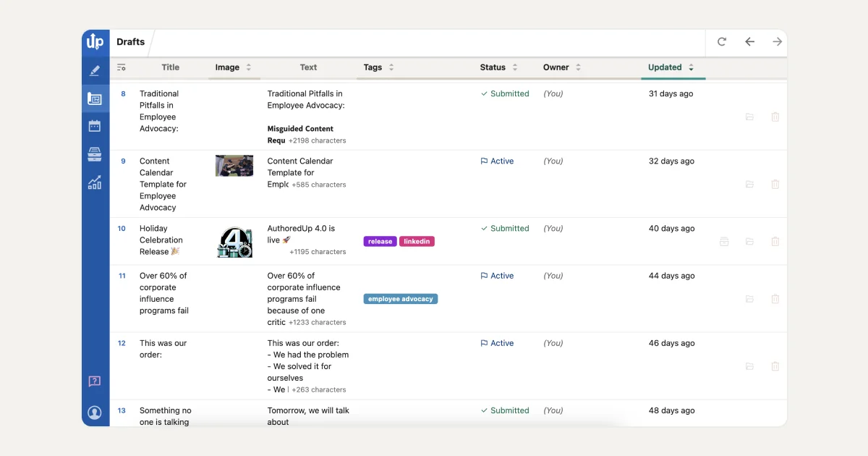Select the compose pencil icon in the sidebar
The height and width of the screenshot is (456, 868).
95,70
